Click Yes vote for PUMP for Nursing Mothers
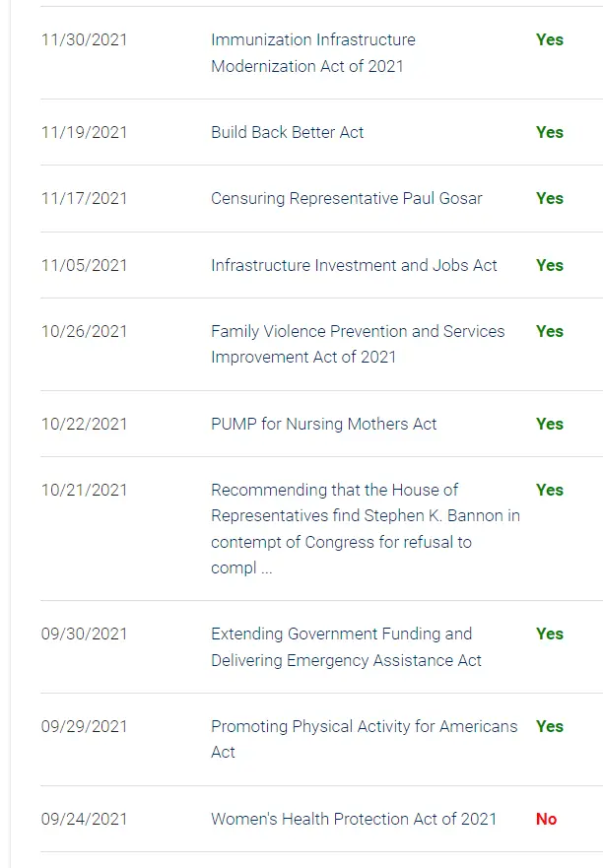603x868 pixels. pyautogui.click(x=550, y=424)
